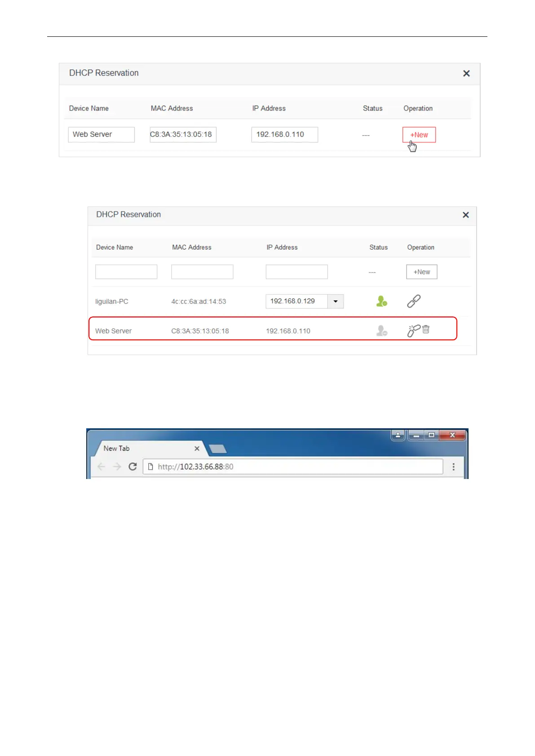
Task: Click browser user profile icon
Action: [x=398, y=435]
